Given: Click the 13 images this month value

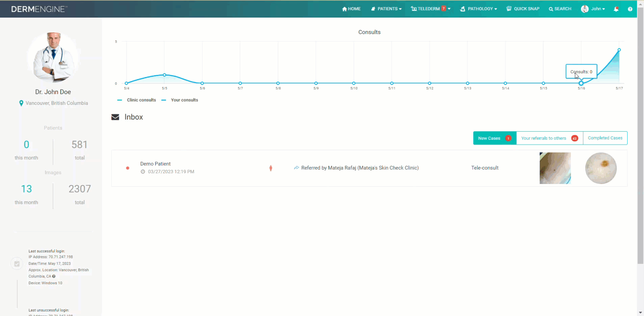Looking at the screenshot, I should (26, 189).
